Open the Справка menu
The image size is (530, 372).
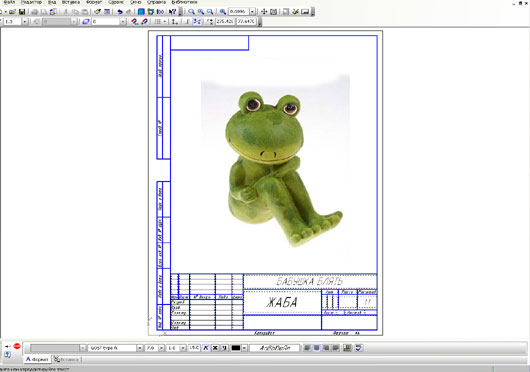pyautogui.click(x=156, y=2)
